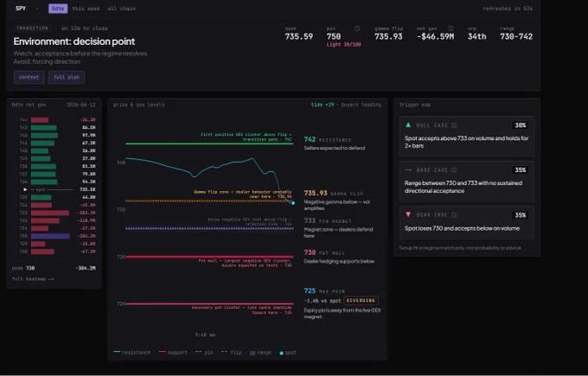Click the 30% bull case probability
Viewport: 588px width, 376px height.
pos(521,125)
